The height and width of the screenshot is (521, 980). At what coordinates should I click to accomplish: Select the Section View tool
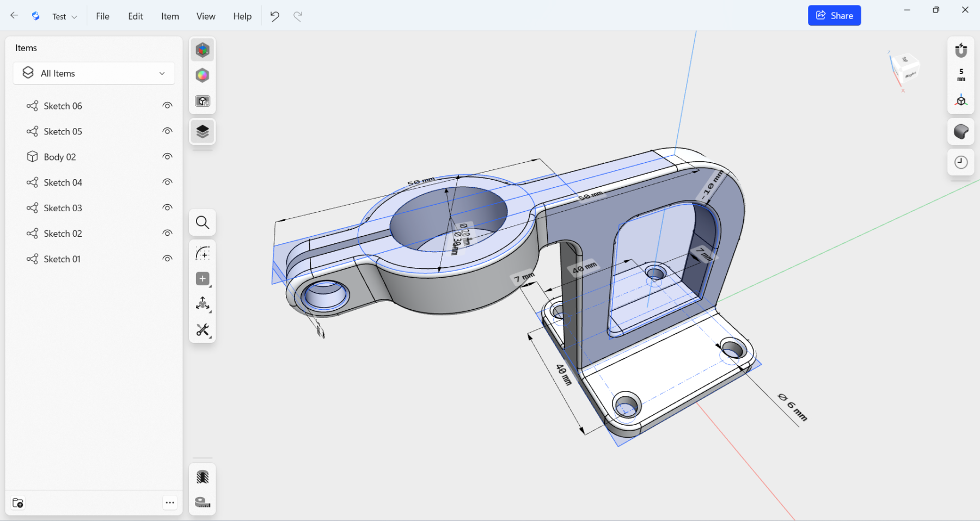point(203,477)
